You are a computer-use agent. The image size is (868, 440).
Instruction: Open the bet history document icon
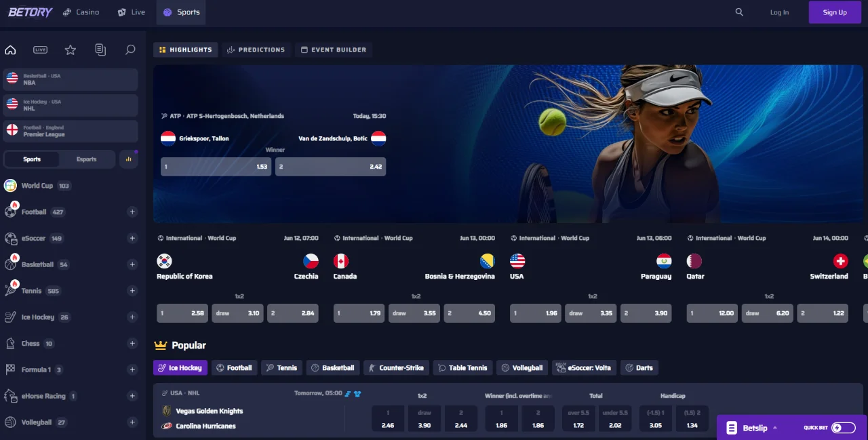click(100, 49)
